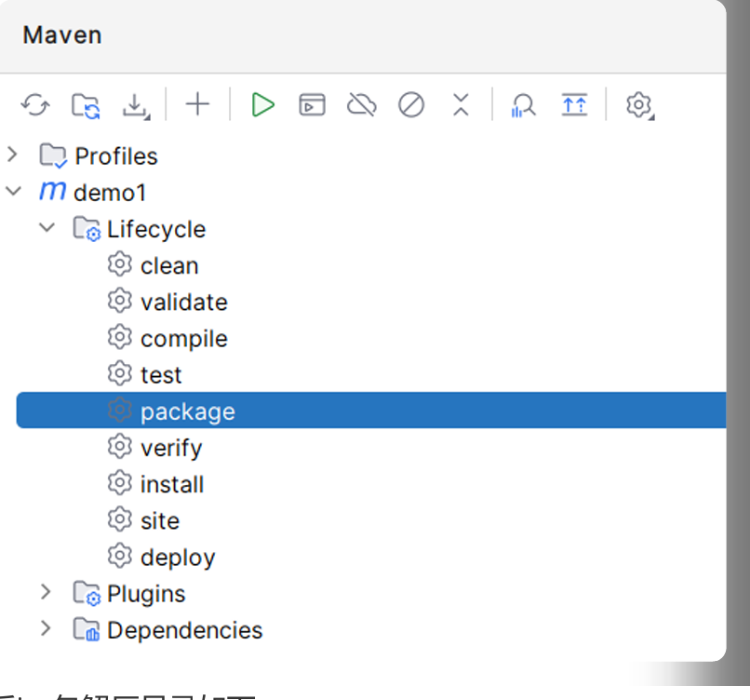Toggle Offline Mode cloud icon
750x700 pixels.
(362, 105)
